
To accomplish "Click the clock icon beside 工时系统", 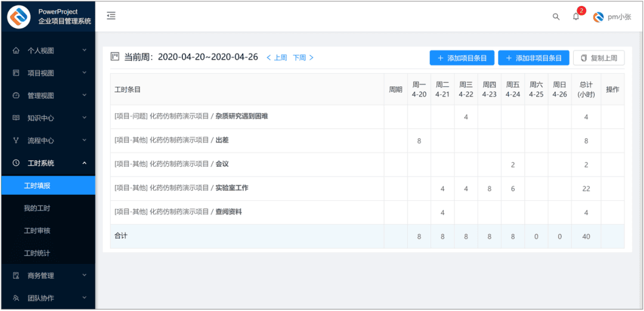I will pyautogui.click(x=16, y=163).
